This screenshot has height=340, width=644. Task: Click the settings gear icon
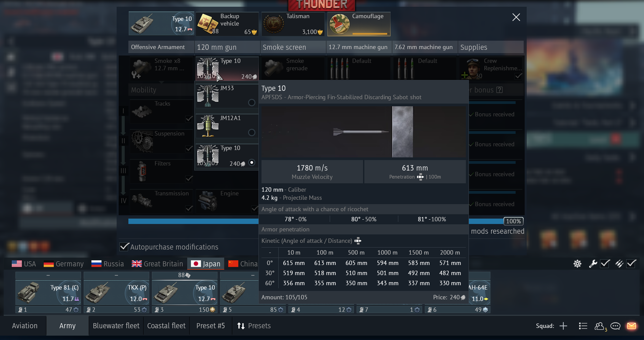click(577, 264)
